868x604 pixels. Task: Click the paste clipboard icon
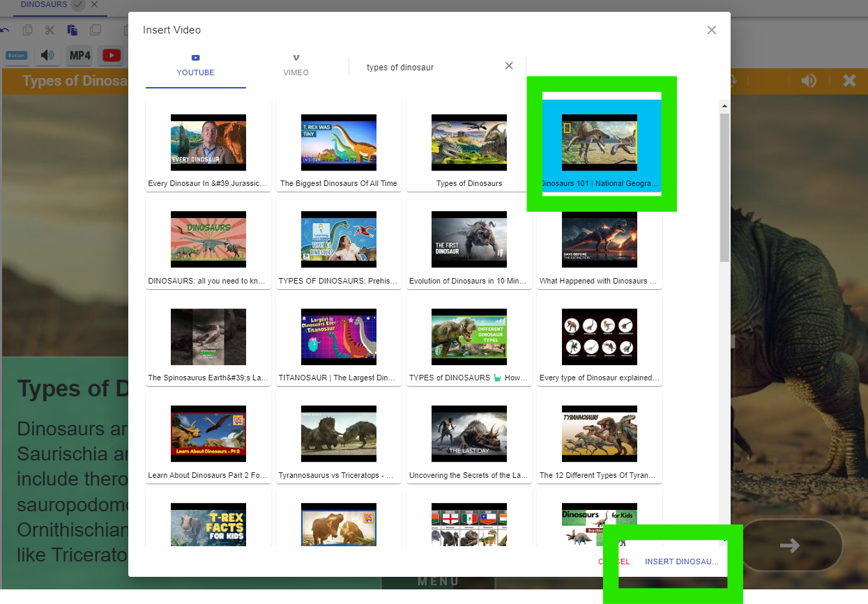(x=72, y=30)
